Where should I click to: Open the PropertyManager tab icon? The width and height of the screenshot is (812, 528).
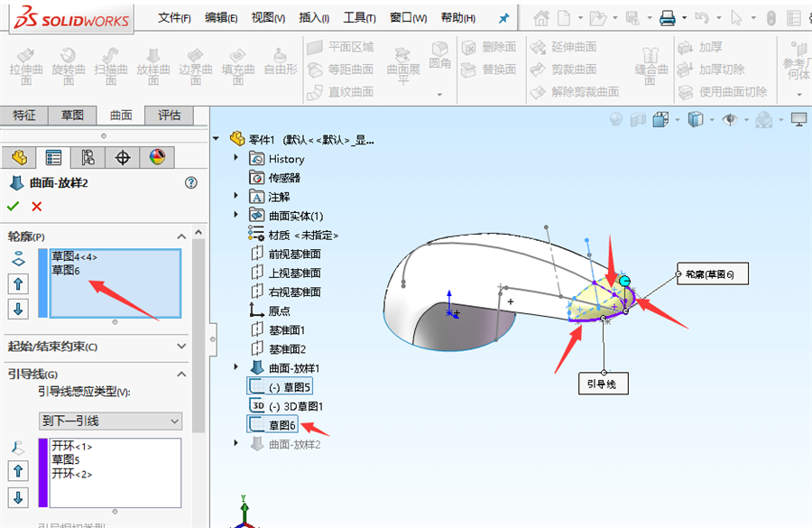[x=53, y=157]
